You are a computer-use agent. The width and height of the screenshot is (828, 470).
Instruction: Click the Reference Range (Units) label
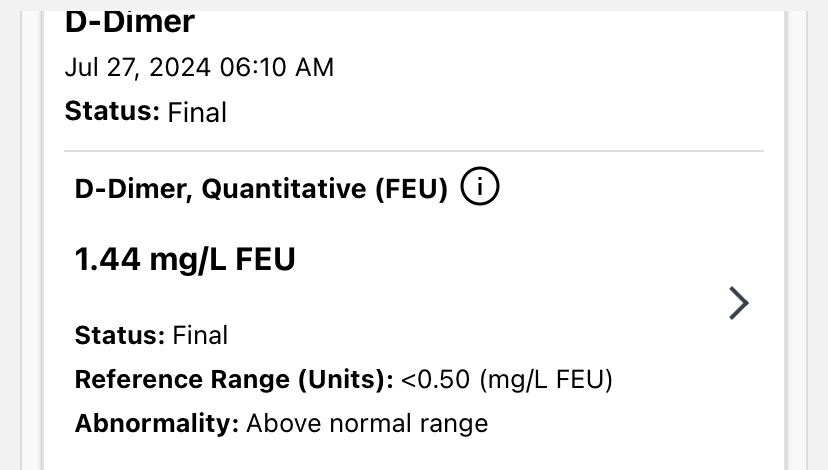tap(234, 379)
